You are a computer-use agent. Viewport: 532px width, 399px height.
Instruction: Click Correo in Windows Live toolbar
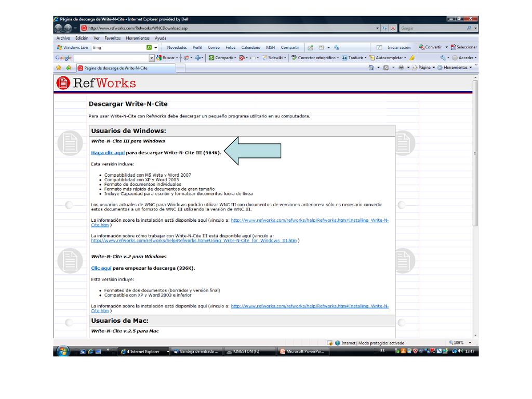214,47
